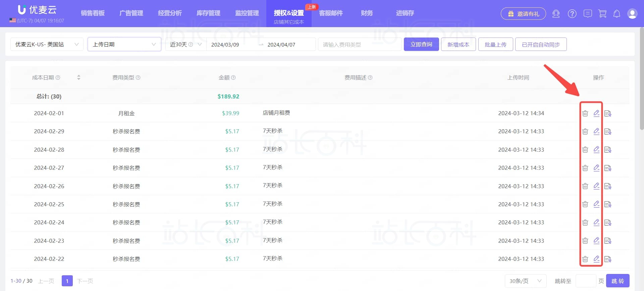Switch to the 广告管理 menu
The image size is (644, 291).
(x=131, y=13)
